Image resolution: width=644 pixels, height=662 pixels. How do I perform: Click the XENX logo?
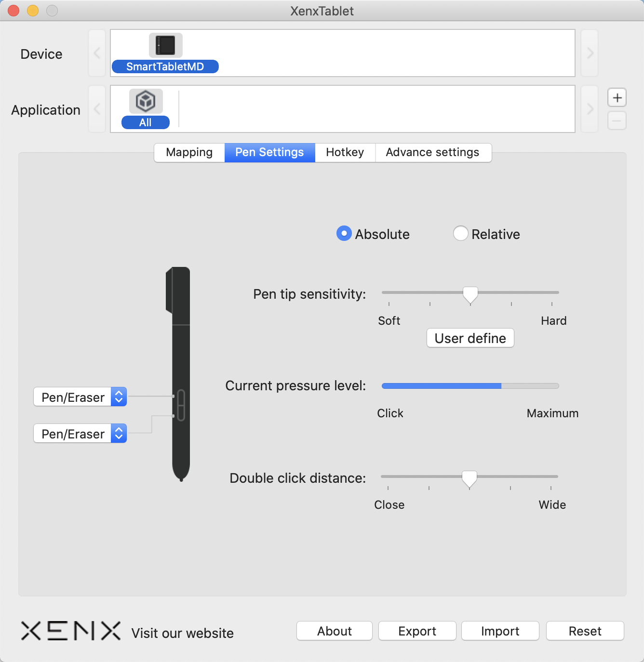70,631
